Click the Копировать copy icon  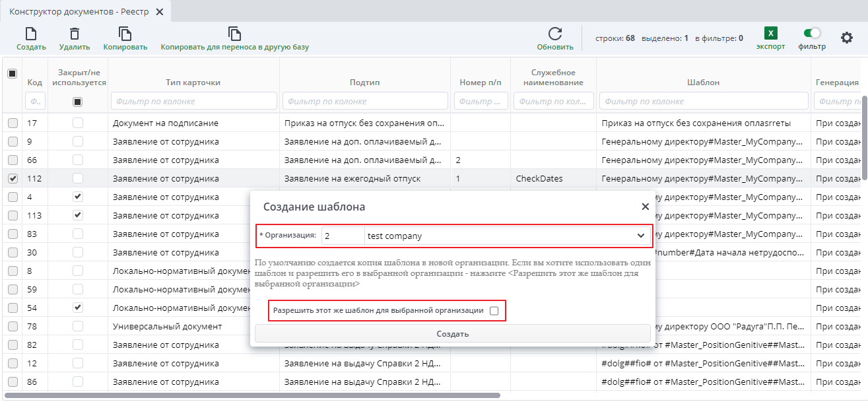coord(125,34)
